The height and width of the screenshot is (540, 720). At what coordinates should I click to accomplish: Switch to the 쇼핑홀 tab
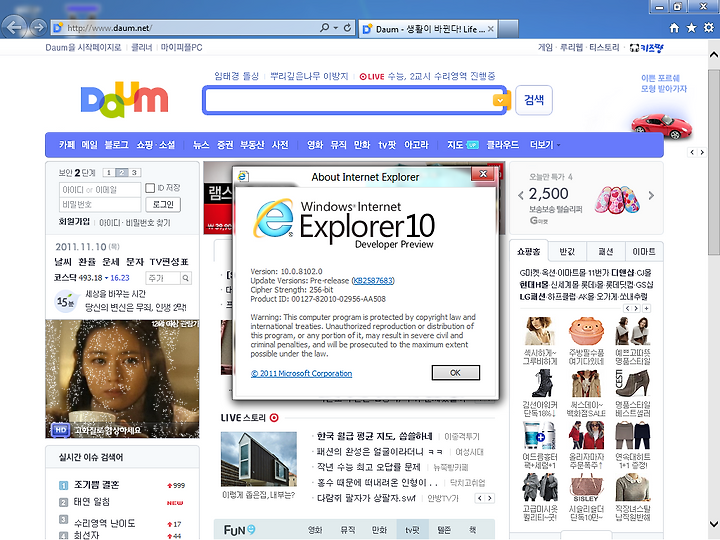pos(529,252)
